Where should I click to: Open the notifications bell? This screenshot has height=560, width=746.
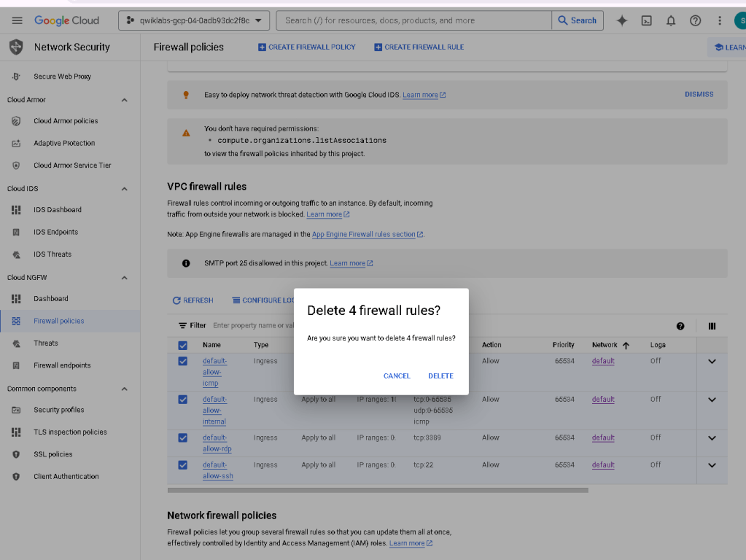point(671,20)
